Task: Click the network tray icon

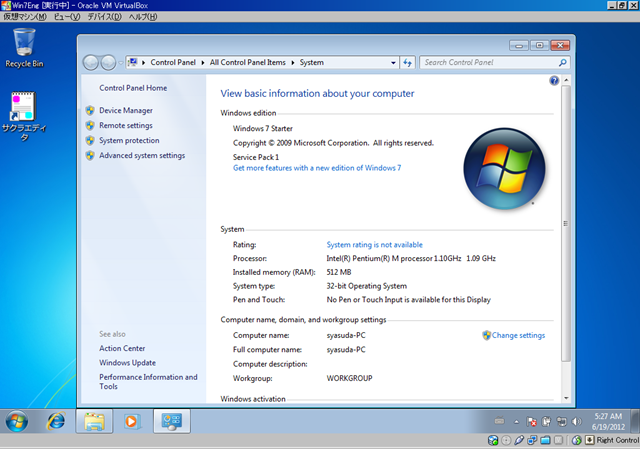Action: click(561, 422)
